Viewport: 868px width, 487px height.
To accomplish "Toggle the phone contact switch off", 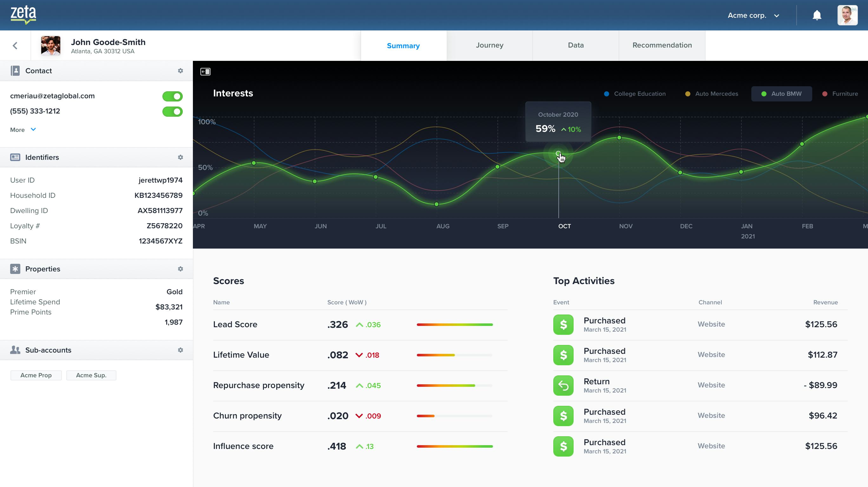I will click(x=172, y=111).
